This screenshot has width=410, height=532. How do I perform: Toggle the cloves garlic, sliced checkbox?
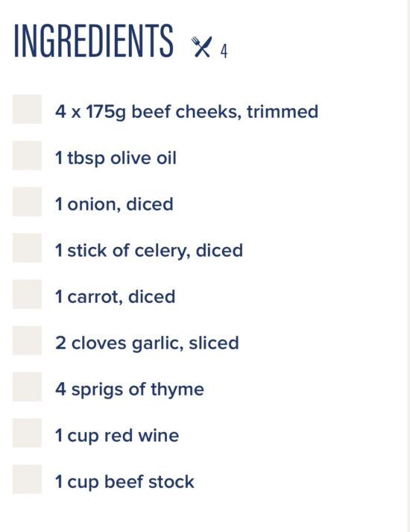(27, 340)
